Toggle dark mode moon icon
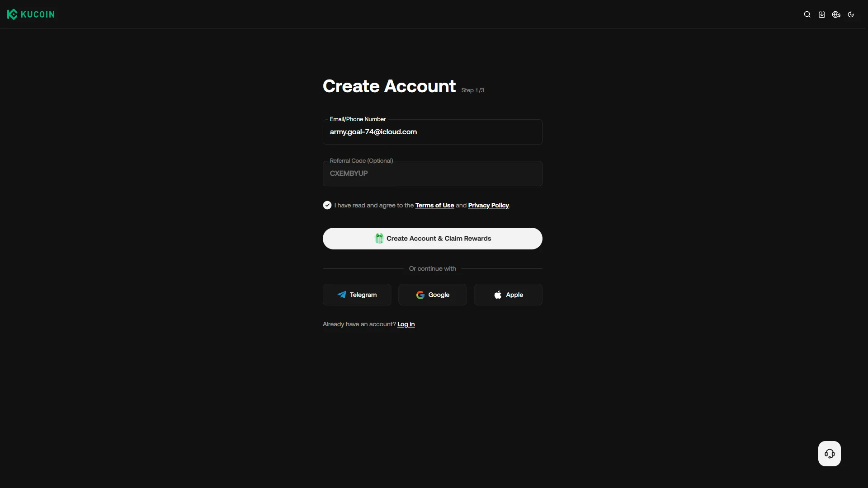868x488 pixels. pos(850,14)
